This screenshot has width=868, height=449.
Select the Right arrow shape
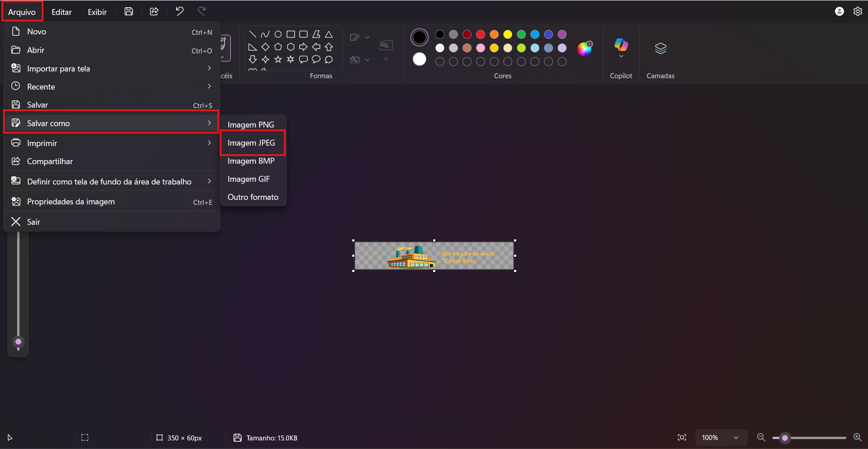[x=303, y=47]
